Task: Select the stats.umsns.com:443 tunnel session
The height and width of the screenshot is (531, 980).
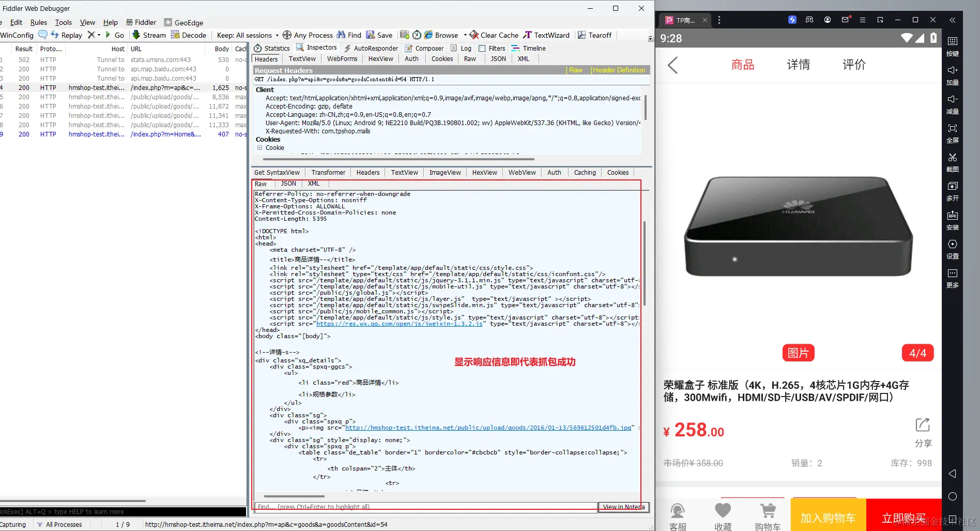Action: [x=124, y=60]
